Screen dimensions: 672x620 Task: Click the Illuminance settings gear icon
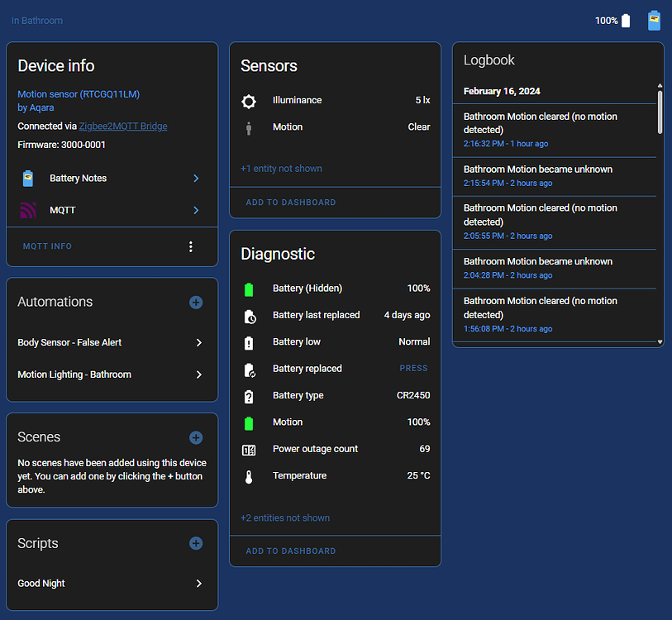pyautogui.click(x=248, y=100)
